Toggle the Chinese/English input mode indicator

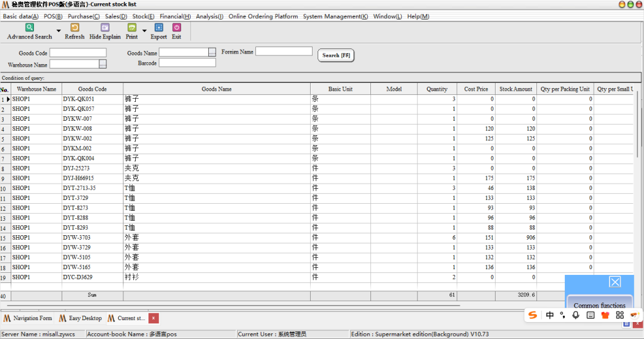click(550, 315)
